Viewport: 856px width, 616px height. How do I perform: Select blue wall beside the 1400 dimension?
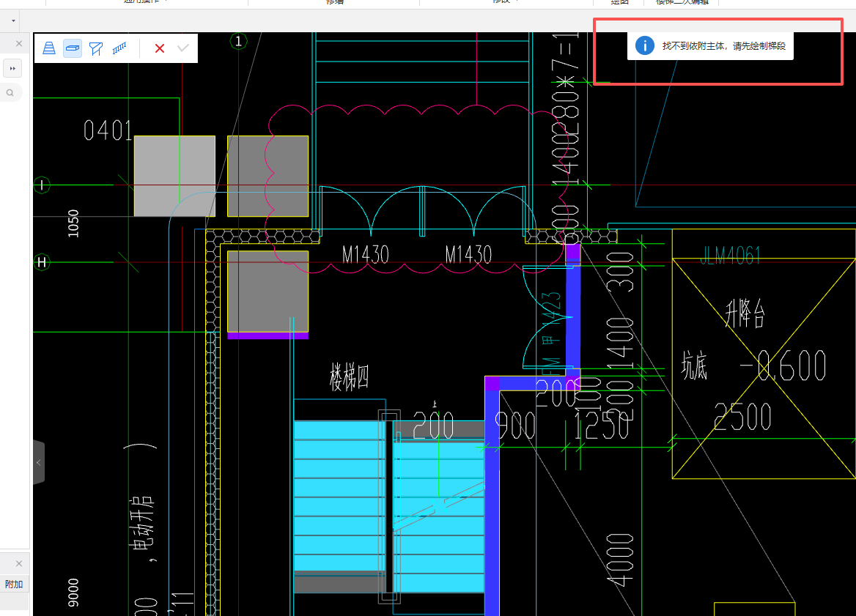pyautogui.click(x=572, y=316)
